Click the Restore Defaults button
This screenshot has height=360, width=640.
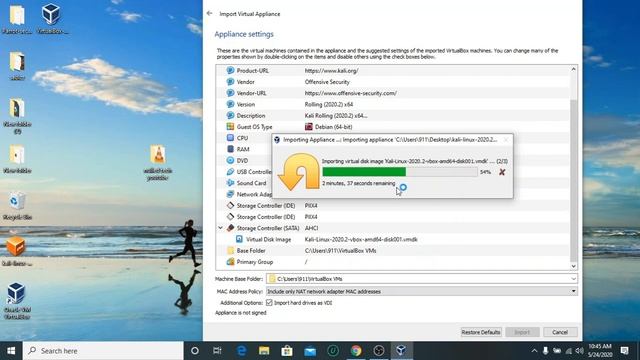[x=481, y=332]
